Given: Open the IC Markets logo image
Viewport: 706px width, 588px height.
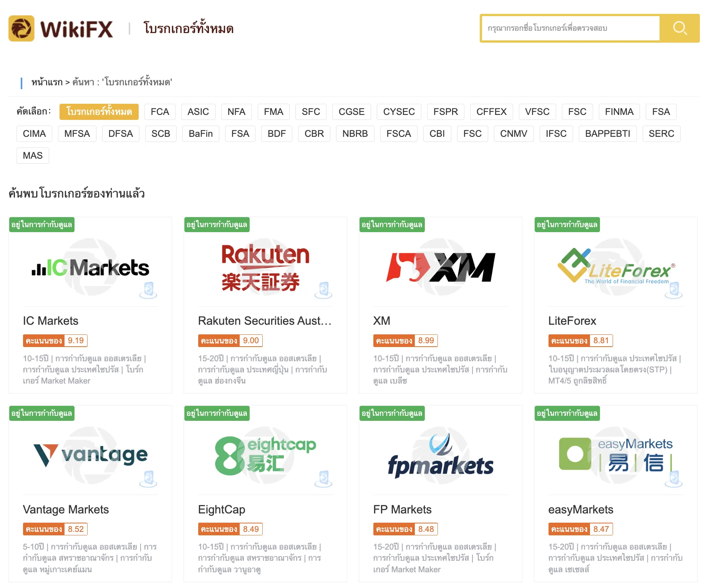Looking at the screenshot, I should click(x=90, y=267).
